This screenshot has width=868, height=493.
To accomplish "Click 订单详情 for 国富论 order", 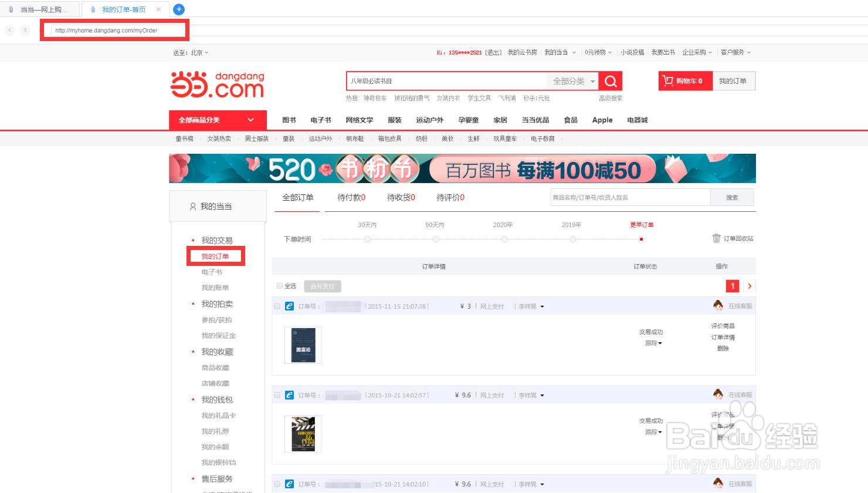I will pos(723,337).
